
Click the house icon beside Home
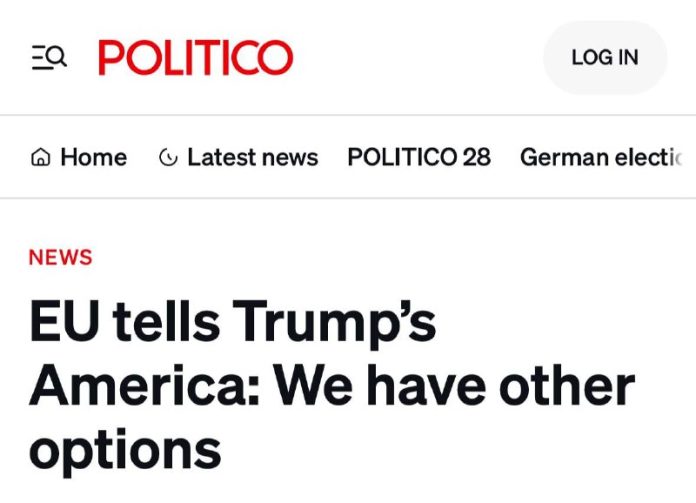click(41, 158)
